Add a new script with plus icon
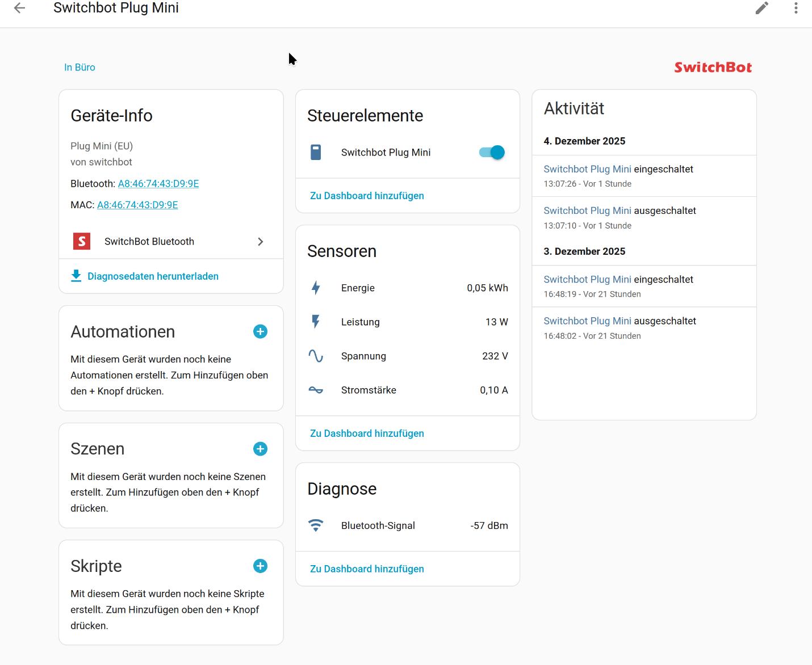 pyautogui.click(x=260, y=566)
